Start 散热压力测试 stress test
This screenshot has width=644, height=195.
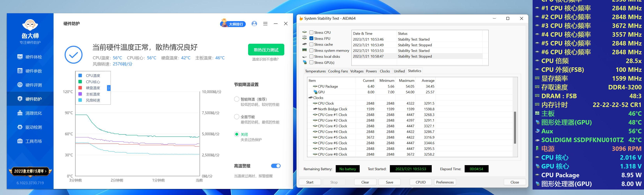pos(266,50)
